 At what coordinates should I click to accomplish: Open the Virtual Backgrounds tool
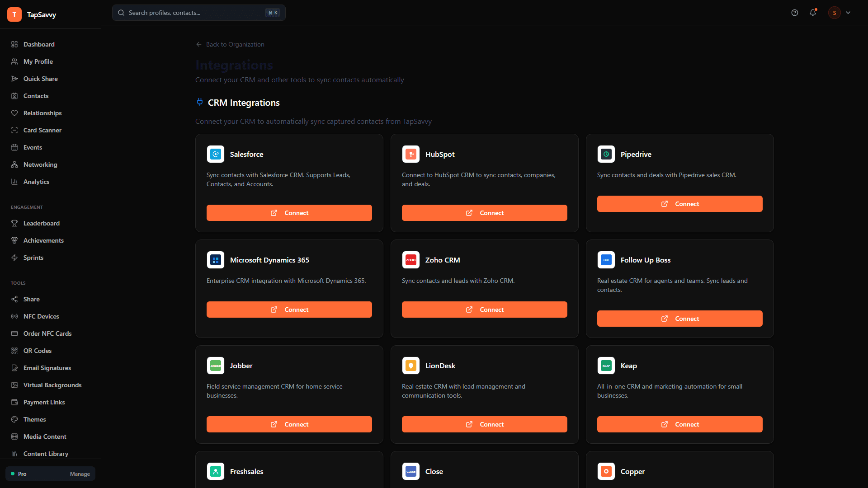point(52,385)
